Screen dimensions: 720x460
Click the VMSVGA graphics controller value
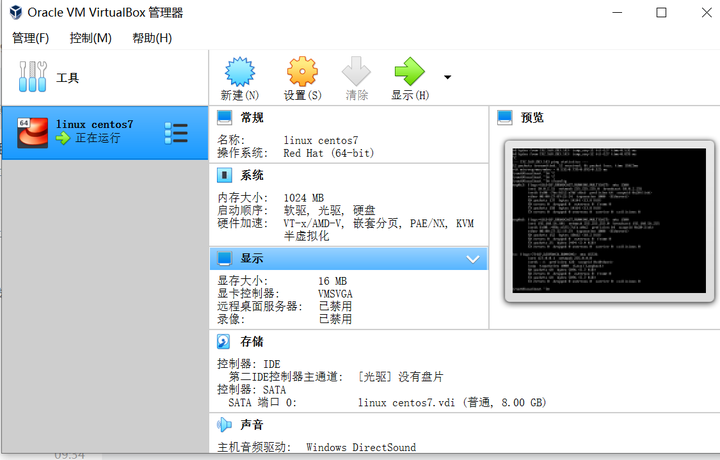(x=335, y=294)
